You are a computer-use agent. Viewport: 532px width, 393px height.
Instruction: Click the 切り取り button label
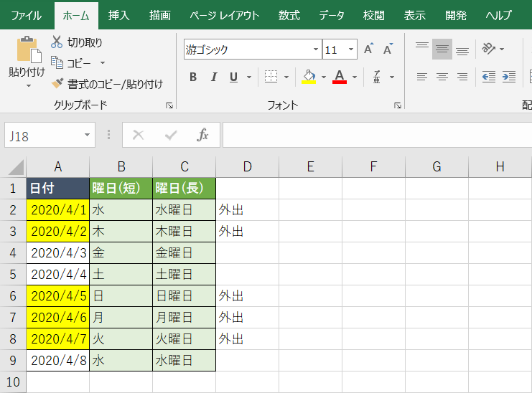pos(85,42)
